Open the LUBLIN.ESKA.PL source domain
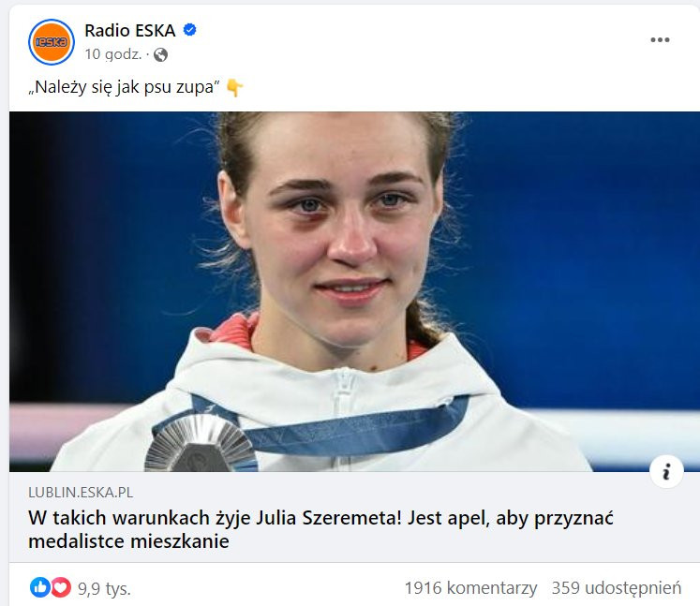The width and height of the screenshot is (700, 606). [81, 493]
